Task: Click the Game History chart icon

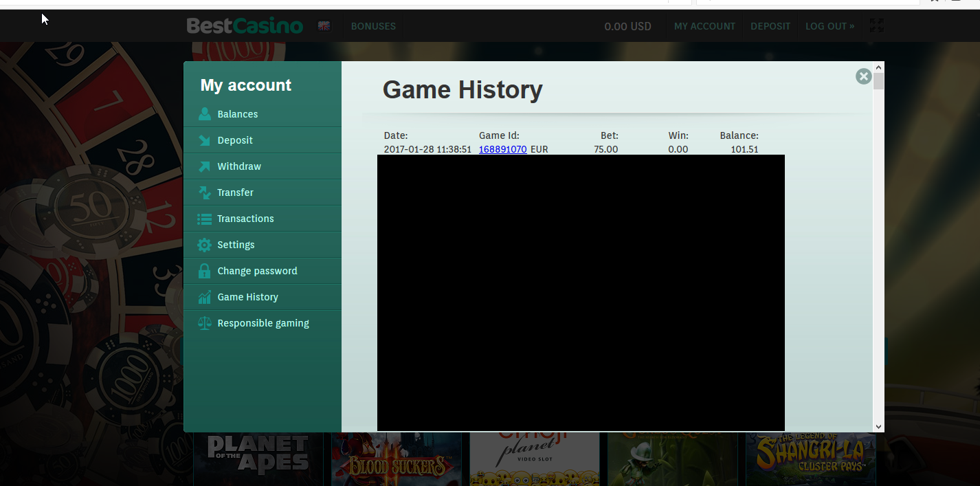Action: pyautogui.click(x=204, y=297)
